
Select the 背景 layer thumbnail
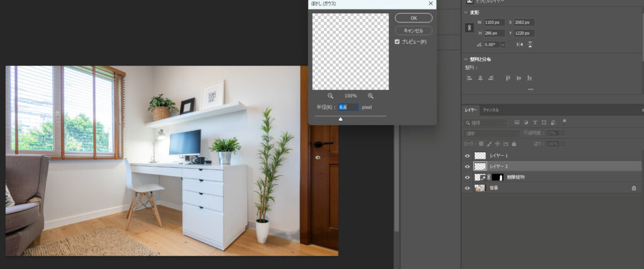click(x=480, y=188)
